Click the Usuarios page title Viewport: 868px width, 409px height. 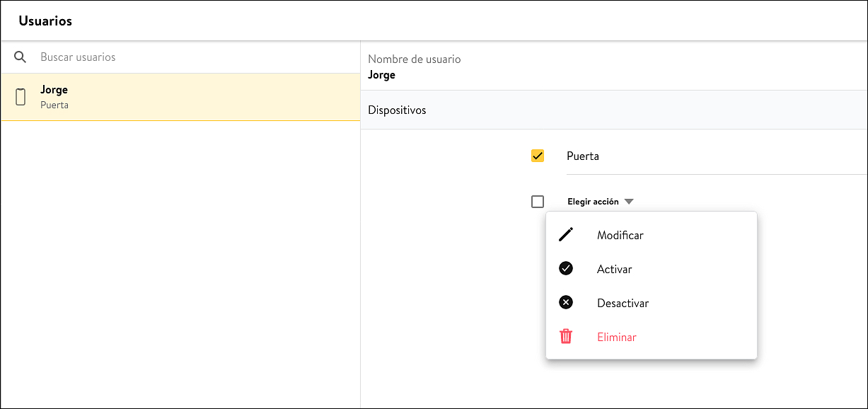[45, 21]
